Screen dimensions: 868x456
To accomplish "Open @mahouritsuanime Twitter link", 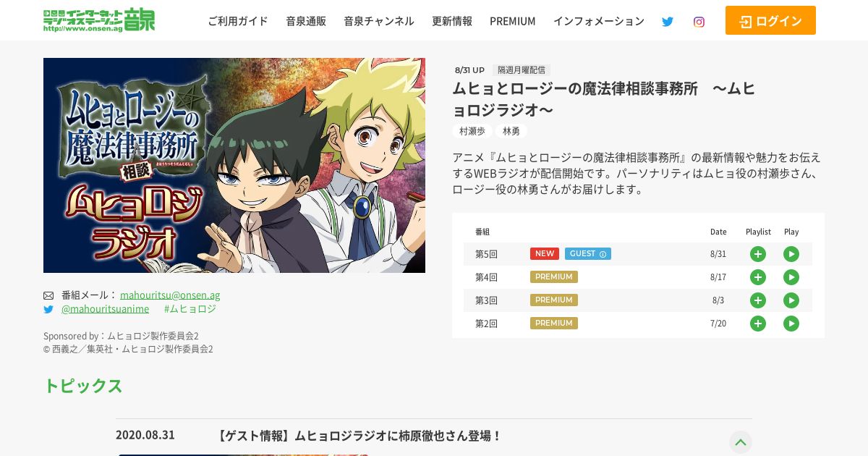I will click(x=105, y=308).
